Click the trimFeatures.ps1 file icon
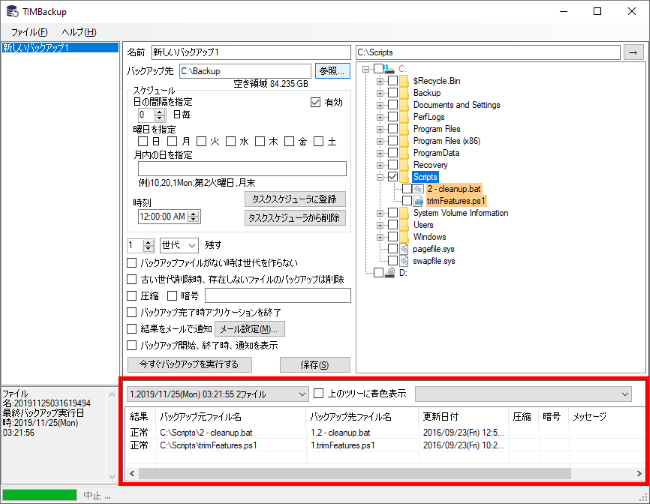 pos(419,201)
